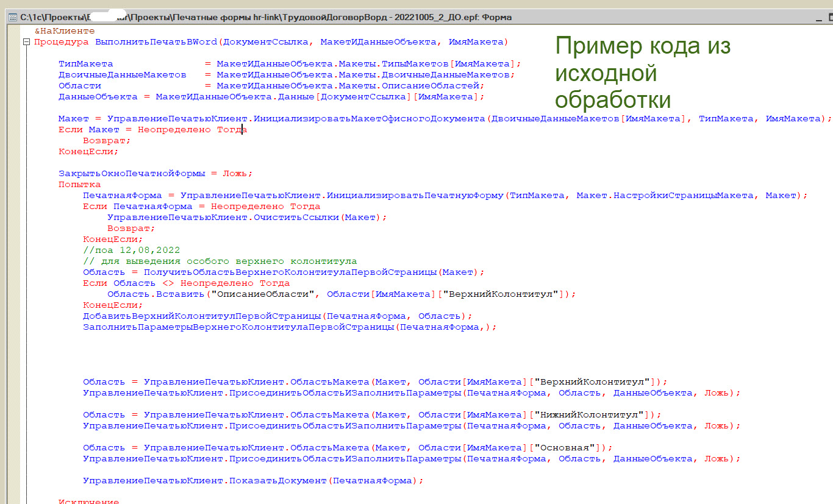Click the "Основная" string literal
This screenshot has height=504, width=833.
pyautogui.click(x=565, y=448)
